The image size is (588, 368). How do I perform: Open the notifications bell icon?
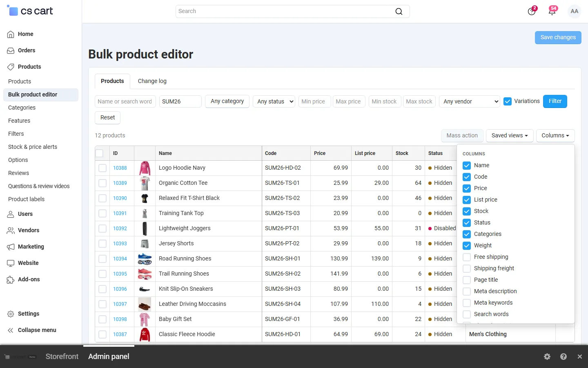click(552, 11)
